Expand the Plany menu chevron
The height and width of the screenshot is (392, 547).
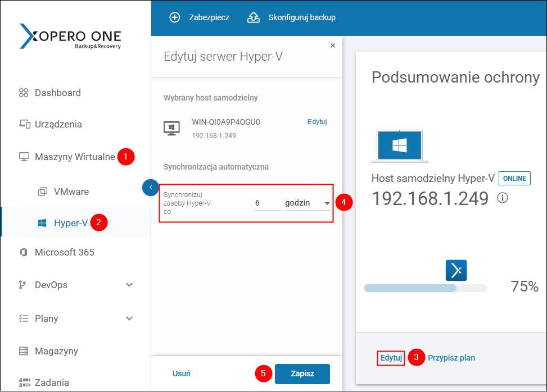pyautogui.click(x=129, y=318)
